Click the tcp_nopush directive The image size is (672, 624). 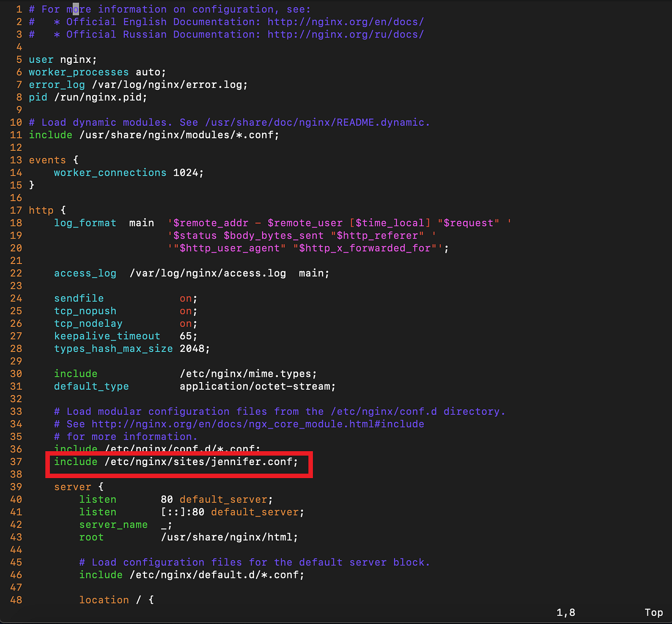(85, 311)
